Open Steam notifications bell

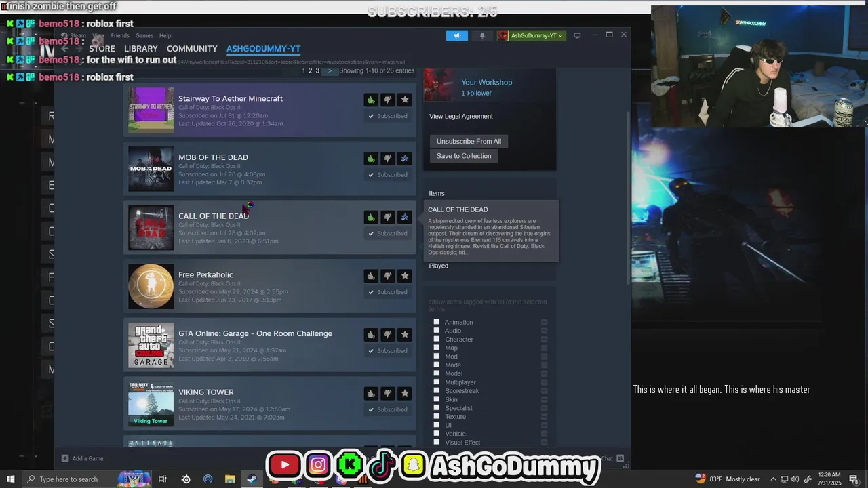(x=482, y=35)
